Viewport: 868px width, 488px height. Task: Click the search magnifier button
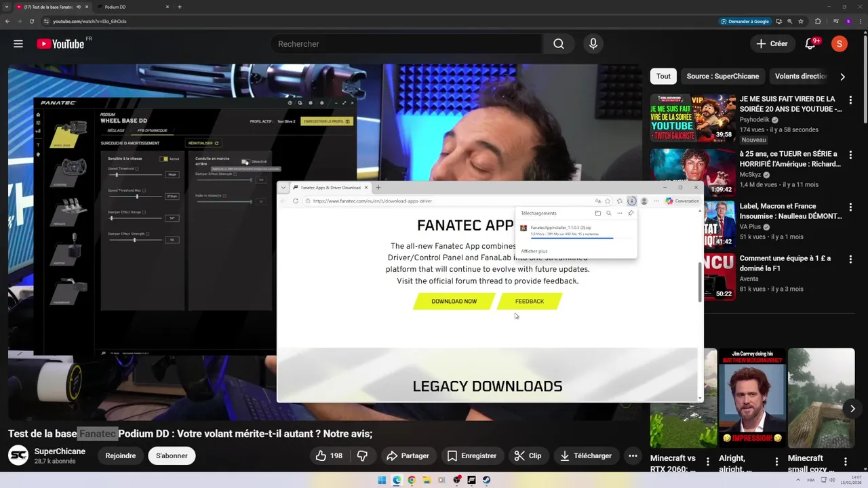click(558, 44)
